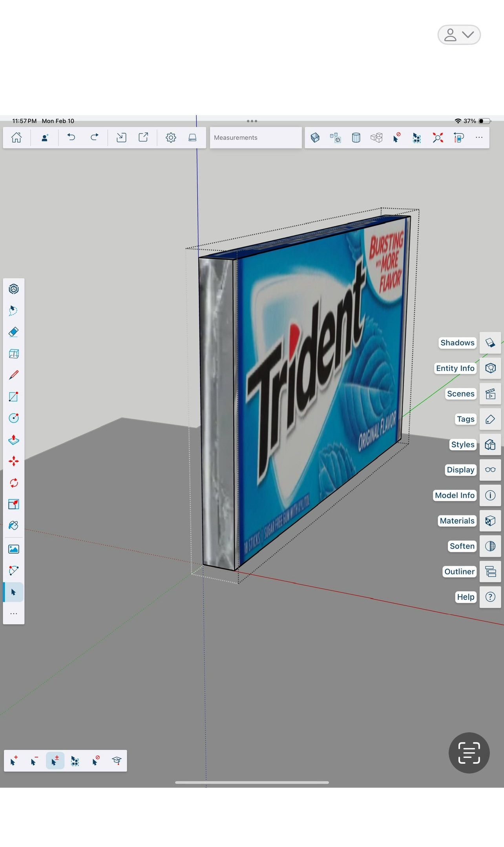Tap the select all icon in top toolbar
The width and height of the screenshot is (504, 847).
coord(417,137)
